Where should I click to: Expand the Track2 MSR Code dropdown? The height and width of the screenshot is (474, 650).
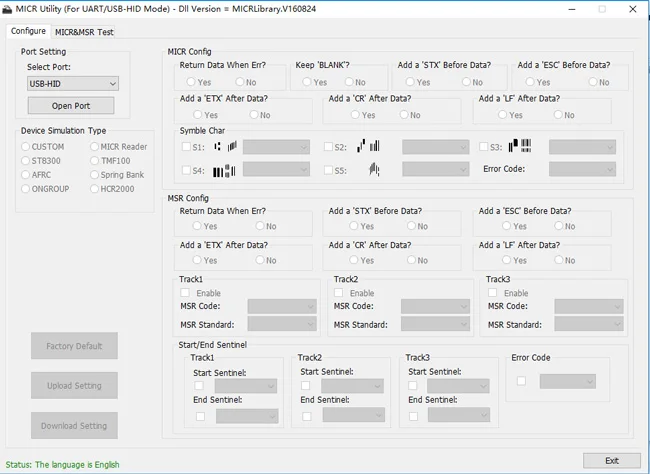point(435,307)
